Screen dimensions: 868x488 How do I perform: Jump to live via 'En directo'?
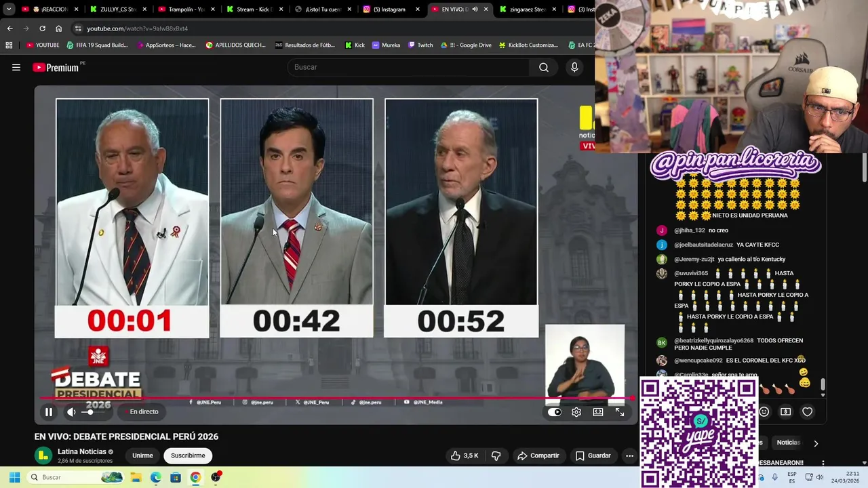click(x=144, y=411)
